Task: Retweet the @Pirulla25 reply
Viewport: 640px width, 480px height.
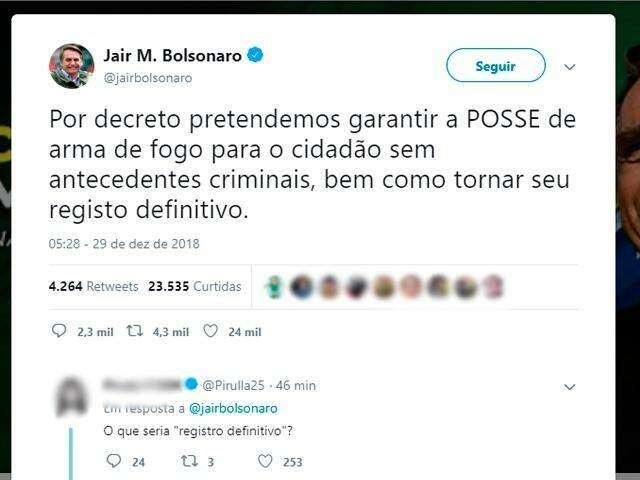Action: tap(189, 461)
